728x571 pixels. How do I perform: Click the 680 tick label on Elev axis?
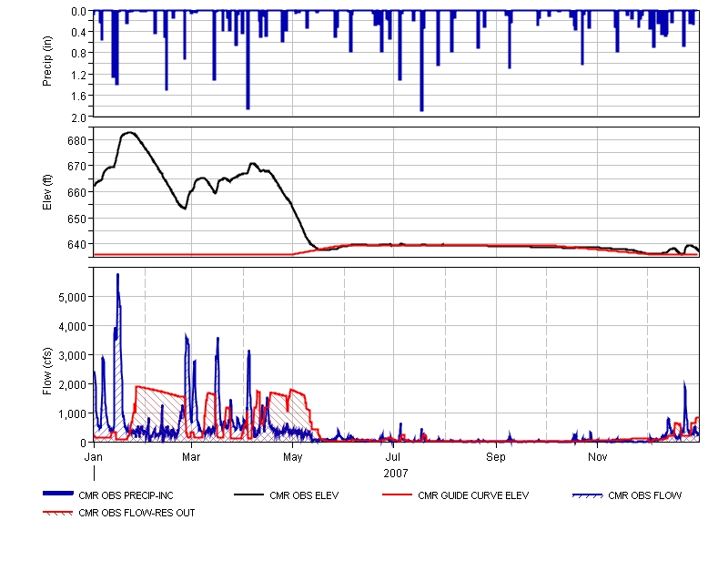[76, 140]
